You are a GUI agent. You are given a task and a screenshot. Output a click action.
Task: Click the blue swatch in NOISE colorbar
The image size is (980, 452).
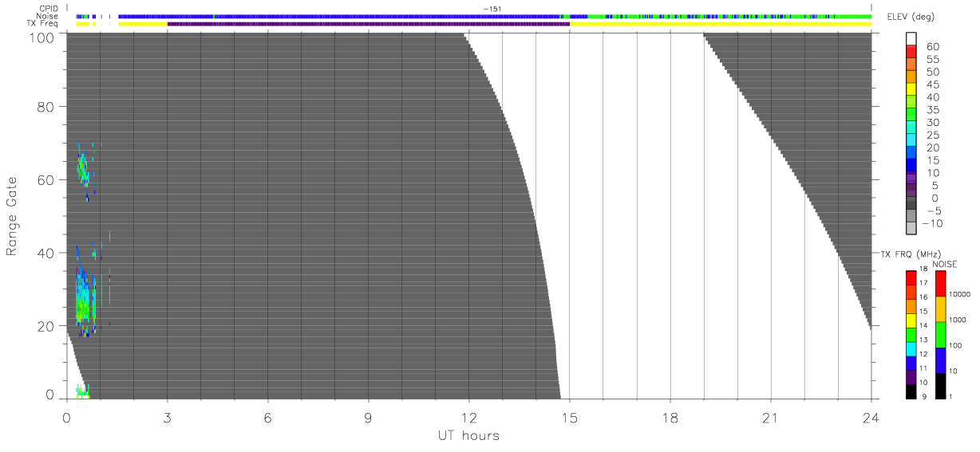coord(940,360)
